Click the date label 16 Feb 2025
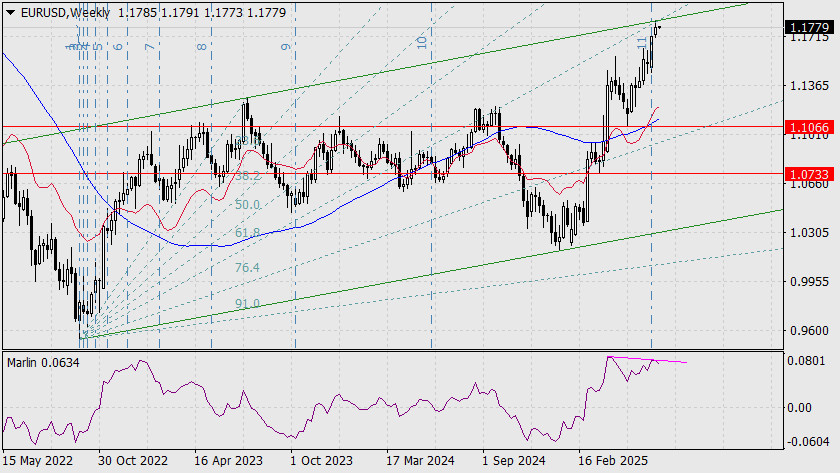 pos(613,461)
